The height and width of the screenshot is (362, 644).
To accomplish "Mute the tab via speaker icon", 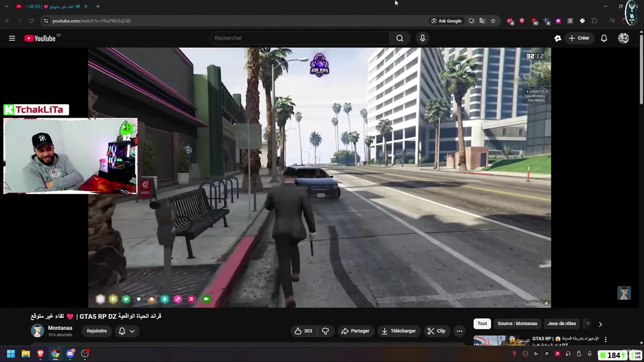I will tap(77, 7).
